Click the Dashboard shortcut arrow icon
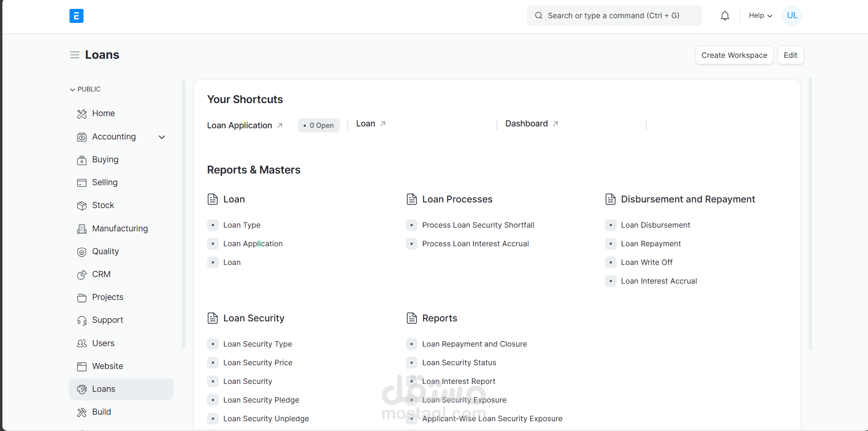 [556, 124]
